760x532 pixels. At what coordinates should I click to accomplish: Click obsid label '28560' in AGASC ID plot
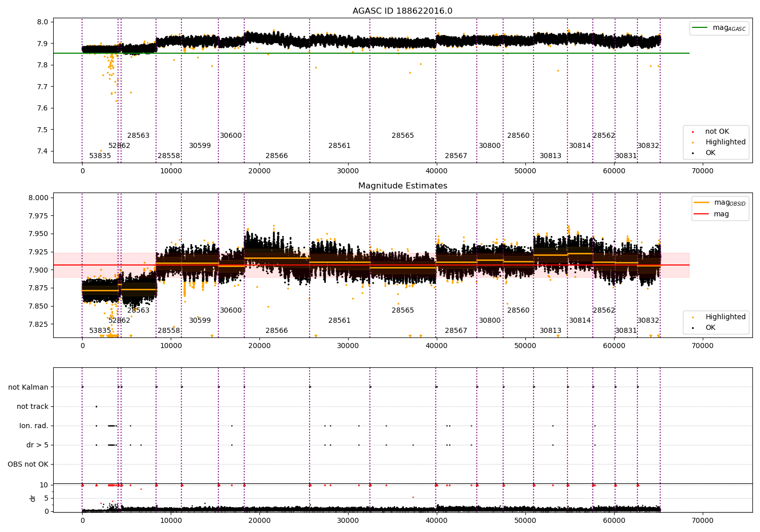[x=518, y=136]
